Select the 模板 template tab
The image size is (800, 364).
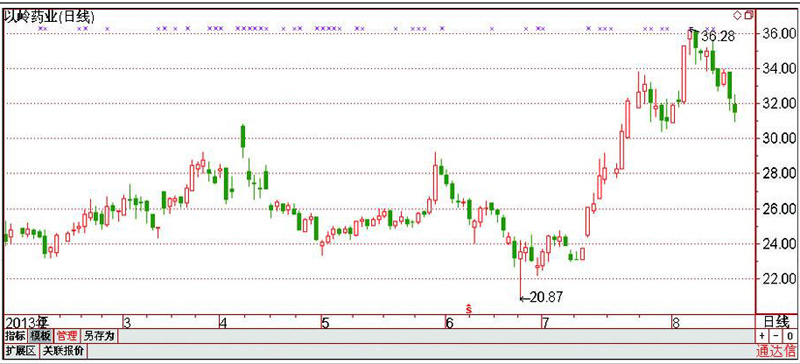(40, 336)
